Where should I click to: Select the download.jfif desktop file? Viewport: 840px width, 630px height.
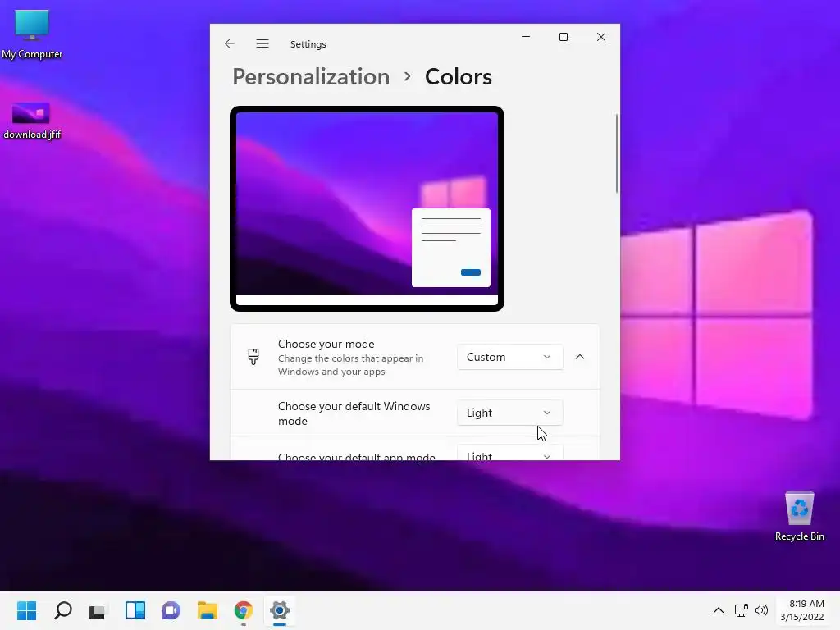point(32,121)
